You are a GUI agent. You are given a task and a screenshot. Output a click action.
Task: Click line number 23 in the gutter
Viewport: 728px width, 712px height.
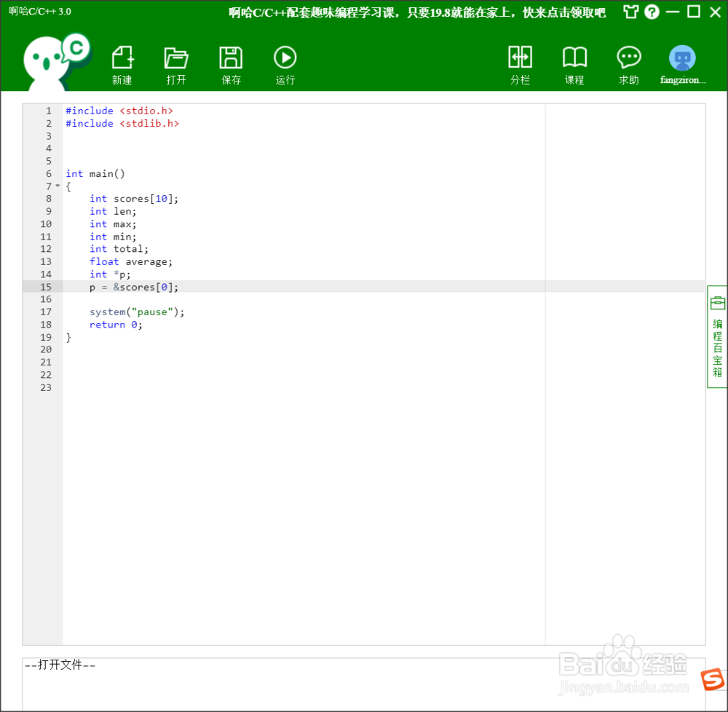tap(46, 387)
